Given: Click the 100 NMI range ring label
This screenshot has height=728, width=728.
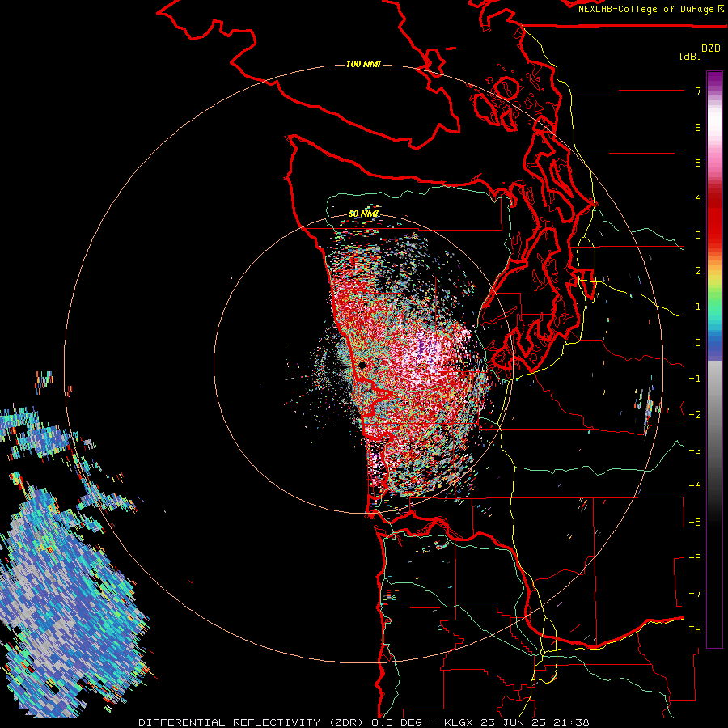Looking at the screenshot, I should click(363, 64).
